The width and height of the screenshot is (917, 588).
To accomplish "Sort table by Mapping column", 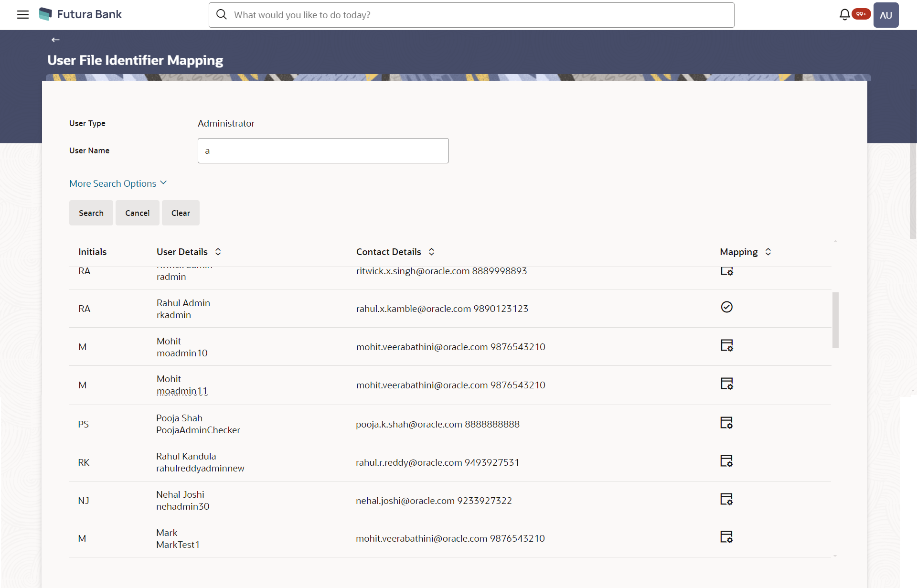I will [768, 252].
